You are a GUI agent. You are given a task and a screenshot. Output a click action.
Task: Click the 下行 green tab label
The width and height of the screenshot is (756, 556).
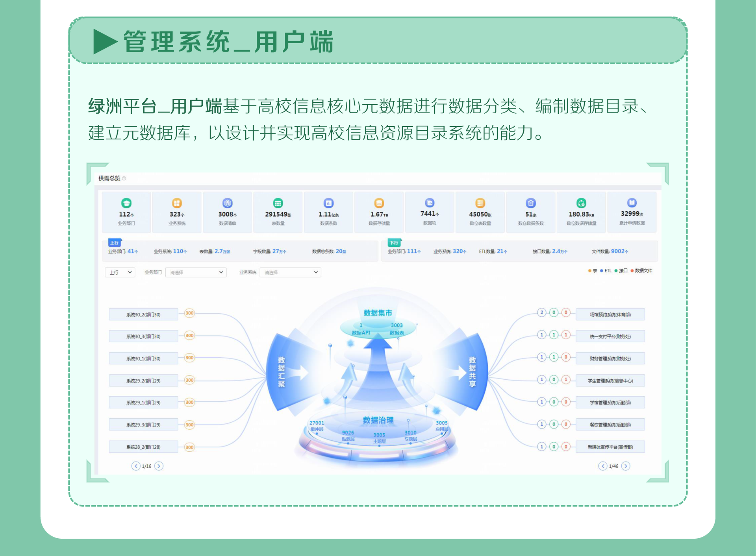[394, 243]
